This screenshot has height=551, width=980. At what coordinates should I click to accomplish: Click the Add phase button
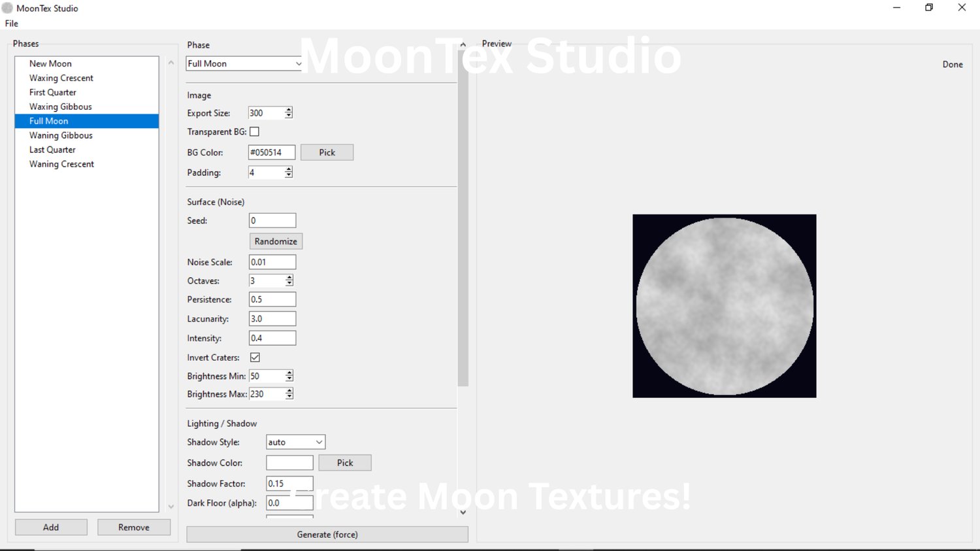pos(51,527)
